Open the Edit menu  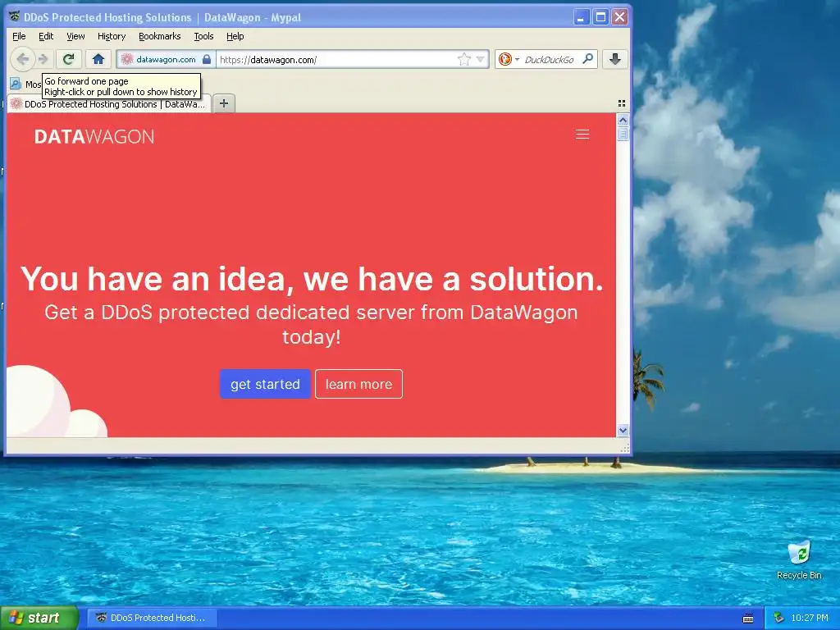click(46, 36)
